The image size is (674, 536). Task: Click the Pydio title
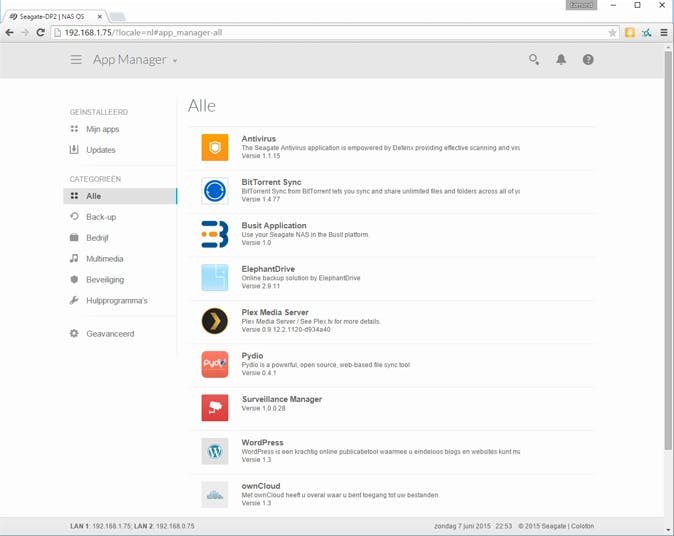[x=252, y=355]
